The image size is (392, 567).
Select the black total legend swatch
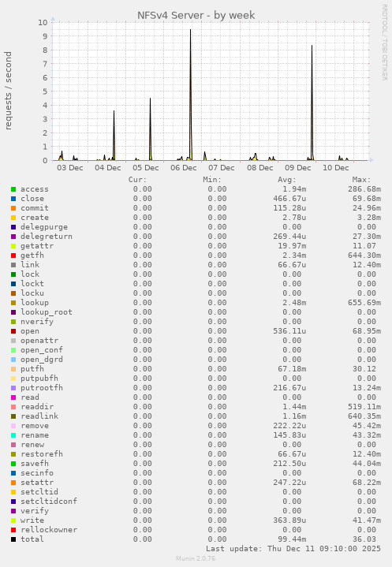[x=13, y=539]
